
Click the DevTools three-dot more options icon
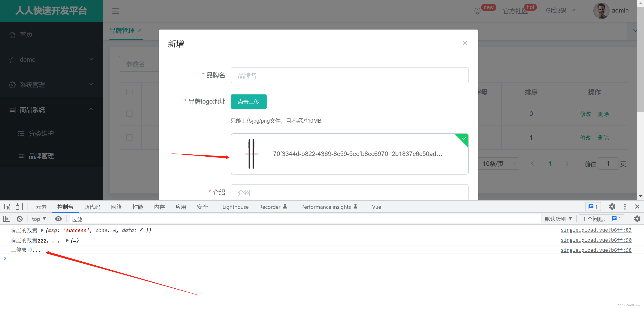[625, 207]
